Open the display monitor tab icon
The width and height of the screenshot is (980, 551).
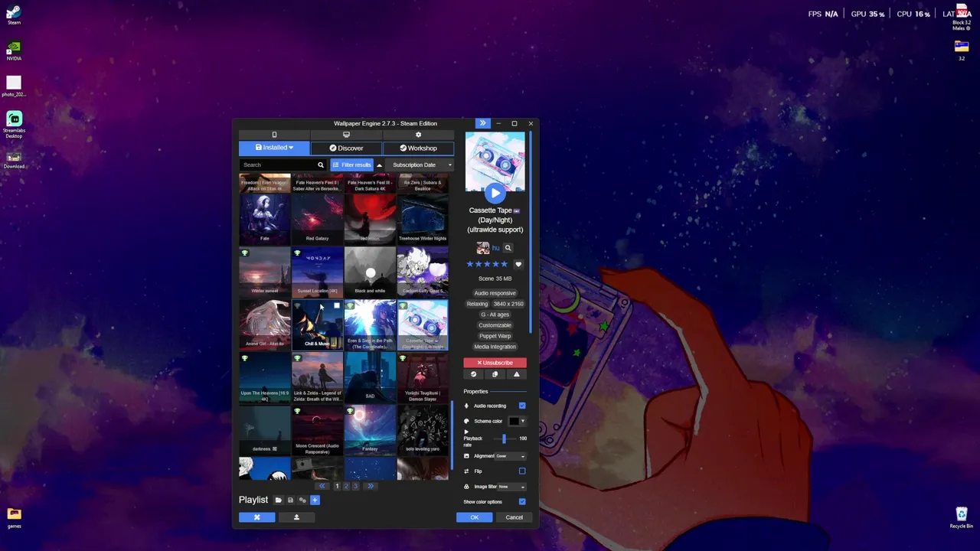pos(346,135)
